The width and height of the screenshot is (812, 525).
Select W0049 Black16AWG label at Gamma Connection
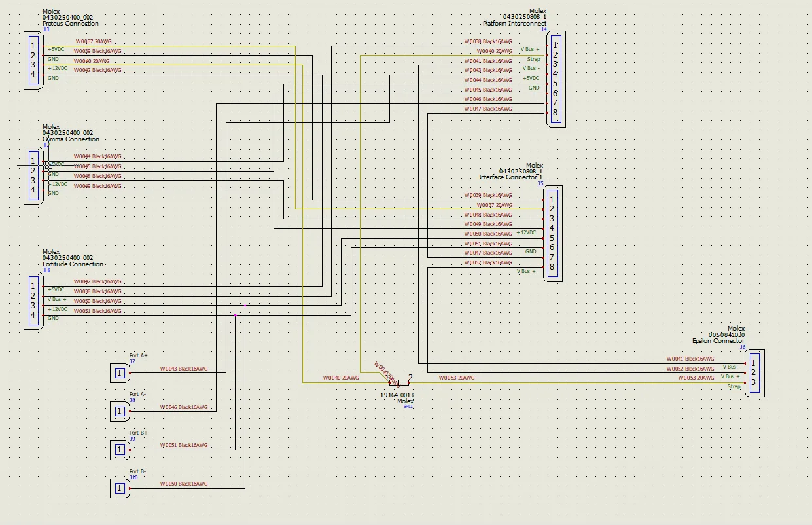pos(97,186)
